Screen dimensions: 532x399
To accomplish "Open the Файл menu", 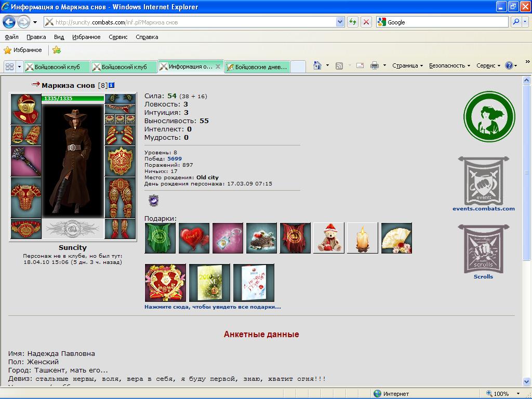I will point(12,37).
